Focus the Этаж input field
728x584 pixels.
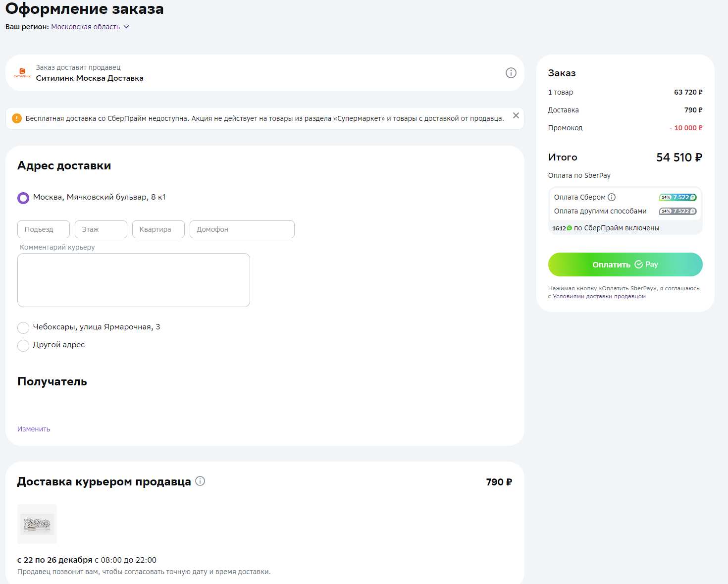point(101,229)
